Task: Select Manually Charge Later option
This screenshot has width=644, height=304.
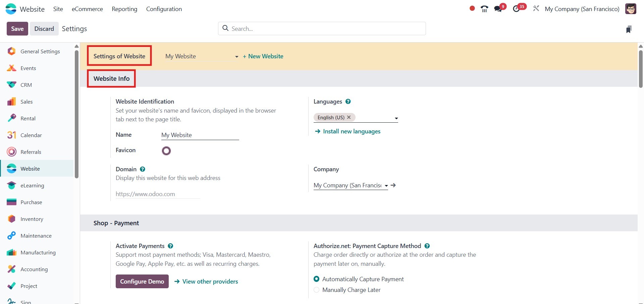Action: tap(317, 290)
